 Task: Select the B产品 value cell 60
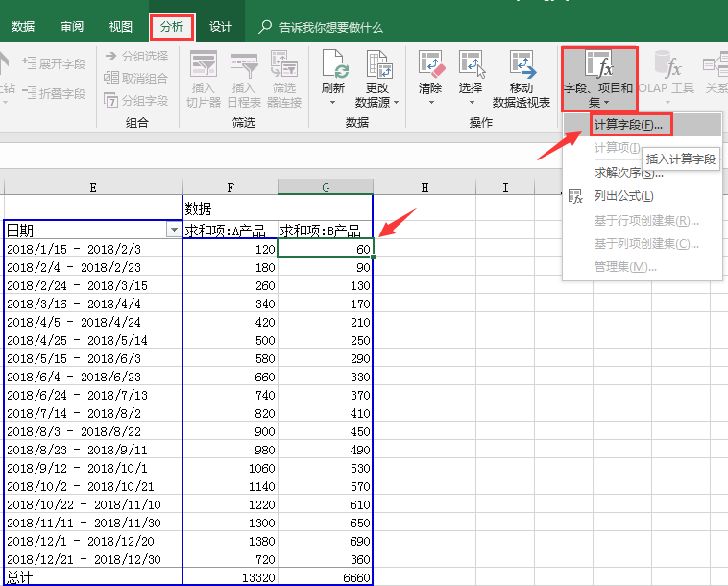(325, 249)
